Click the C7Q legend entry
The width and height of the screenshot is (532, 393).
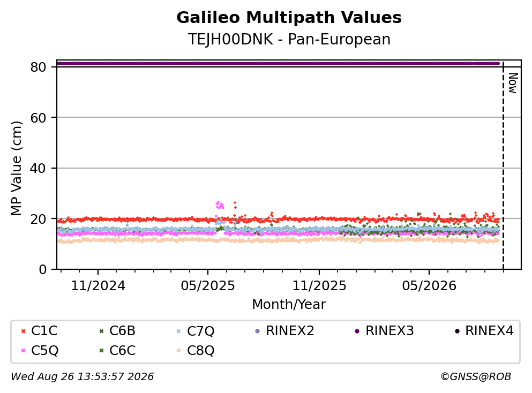click(196, 330)
